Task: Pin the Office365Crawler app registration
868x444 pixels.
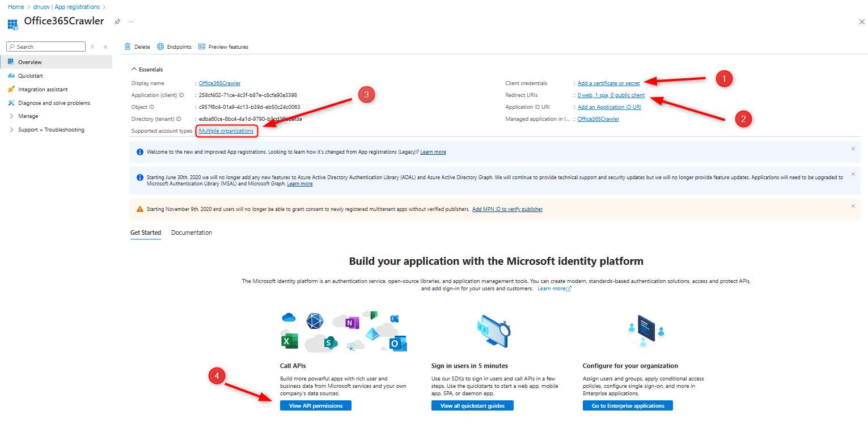Action: tap(117, 22)
